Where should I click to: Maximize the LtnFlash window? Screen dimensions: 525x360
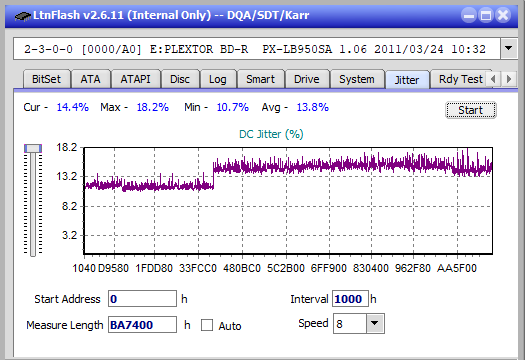click(x=486, y=15)
